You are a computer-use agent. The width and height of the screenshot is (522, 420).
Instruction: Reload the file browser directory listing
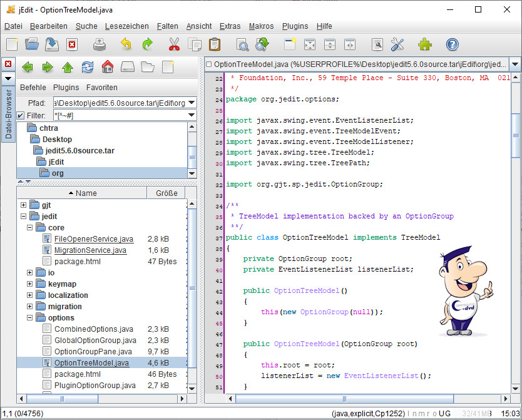click(x=88, y=67)
